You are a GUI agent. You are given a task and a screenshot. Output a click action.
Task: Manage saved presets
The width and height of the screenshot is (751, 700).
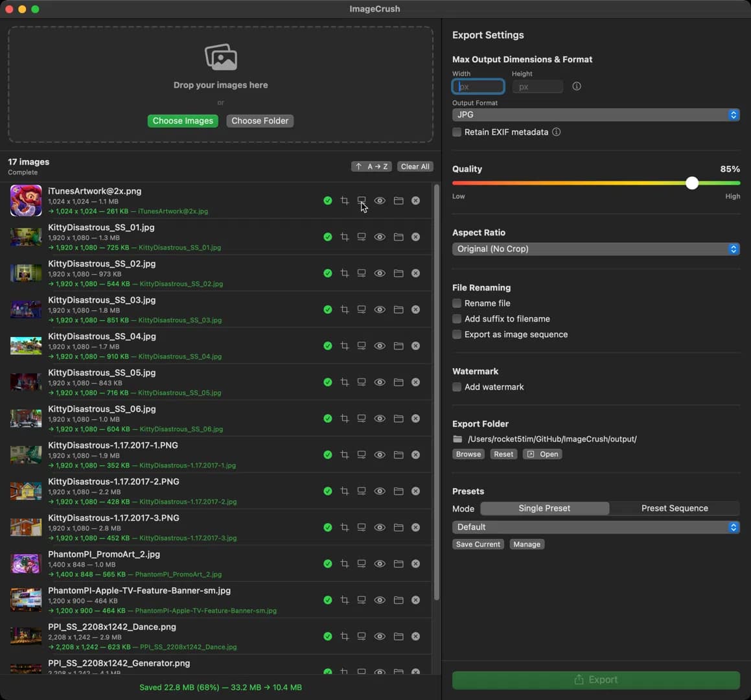click(x=527, y=544)
